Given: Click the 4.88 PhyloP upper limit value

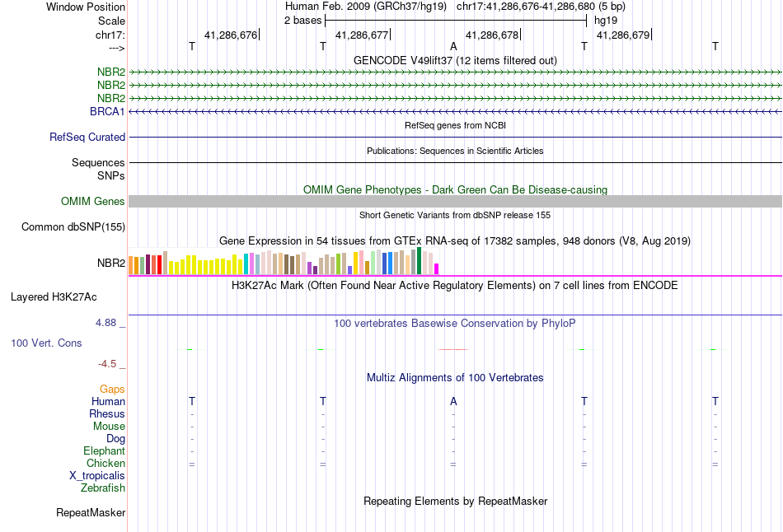Looking at the screenshot, I should coord(105,323).
